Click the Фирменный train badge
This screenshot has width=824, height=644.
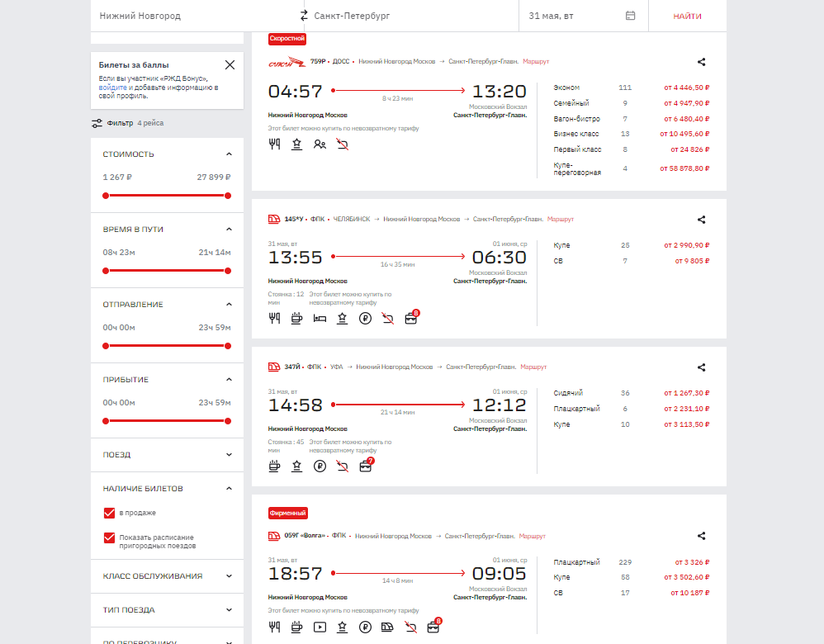[x=288, y=513]
